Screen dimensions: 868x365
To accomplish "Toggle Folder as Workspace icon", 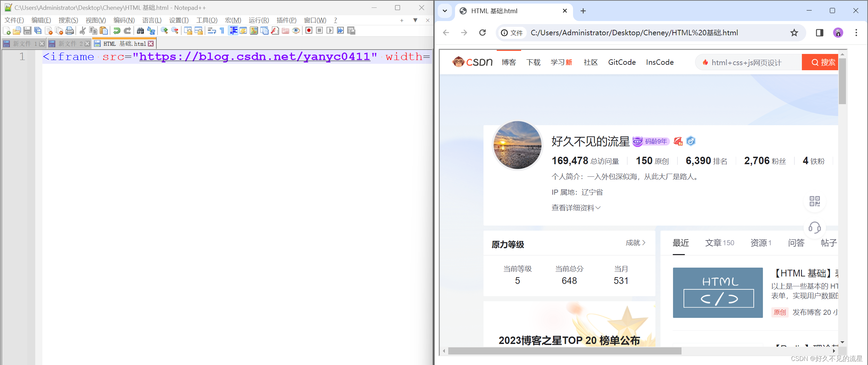I will point(285,31).
